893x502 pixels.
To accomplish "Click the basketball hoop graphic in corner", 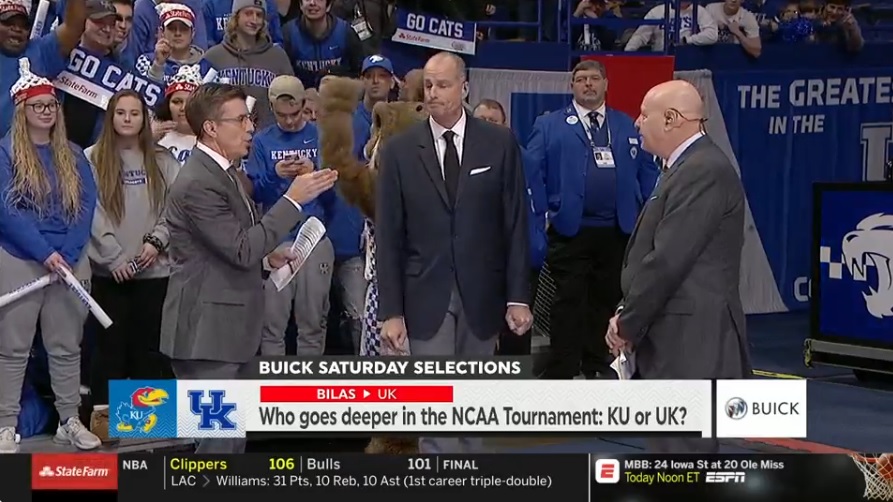I will (x=875, y=475).
